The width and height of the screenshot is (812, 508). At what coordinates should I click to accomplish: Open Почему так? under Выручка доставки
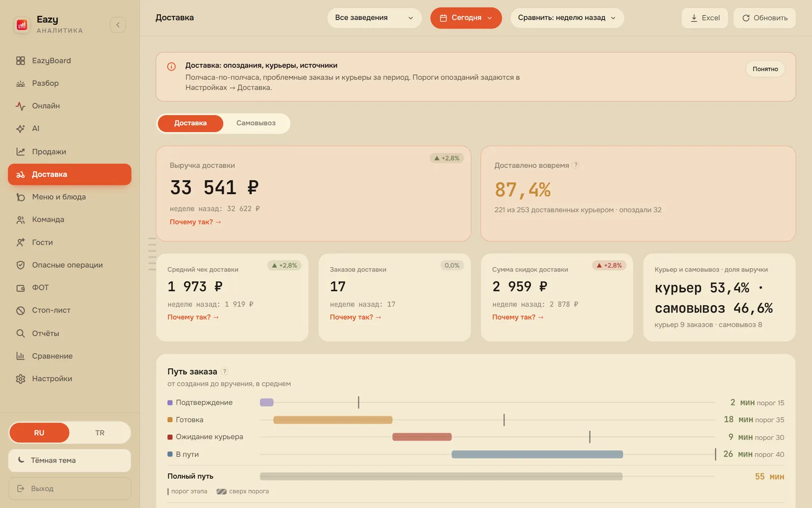tap(195, 222)
